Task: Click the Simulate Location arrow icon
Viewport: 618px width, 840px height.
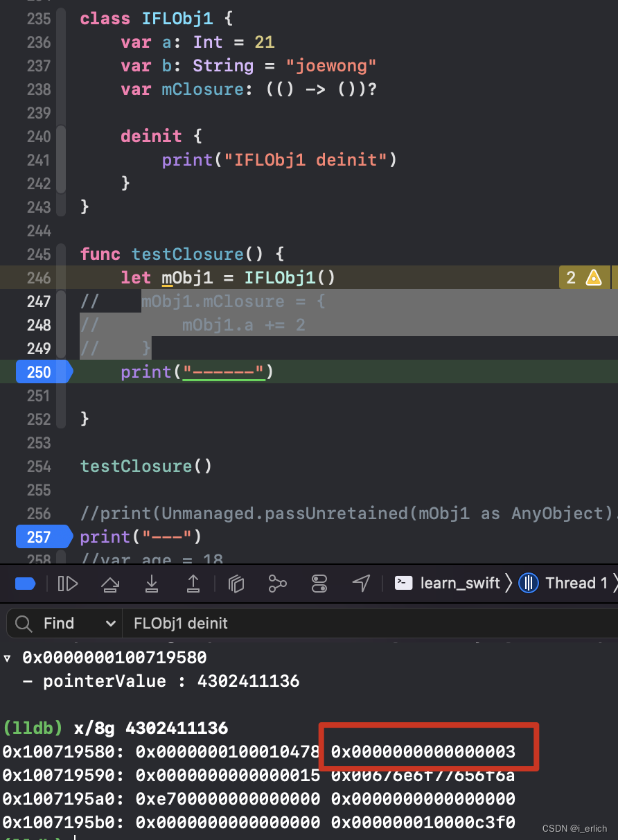Action: pos(361,584)
